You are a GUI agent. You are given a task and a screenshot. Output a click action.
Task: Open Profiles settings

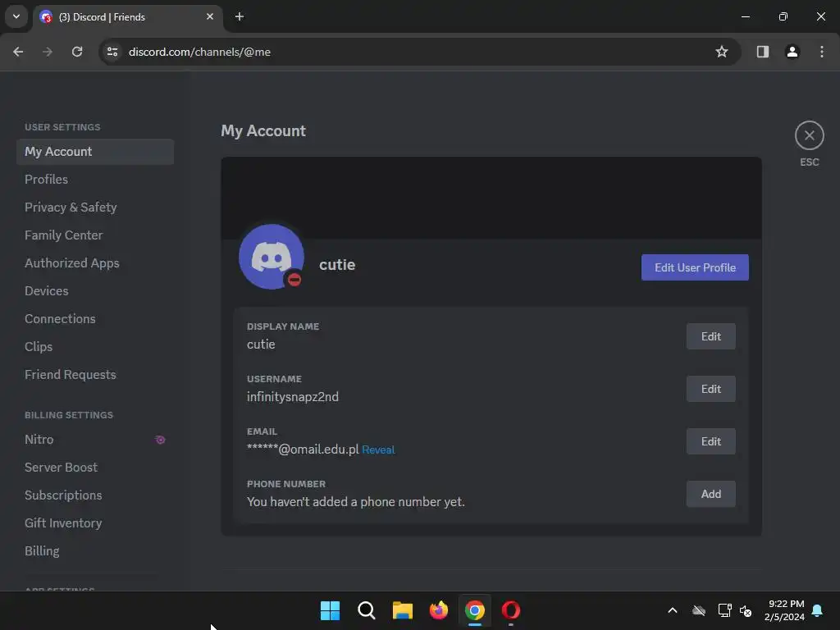95,180
